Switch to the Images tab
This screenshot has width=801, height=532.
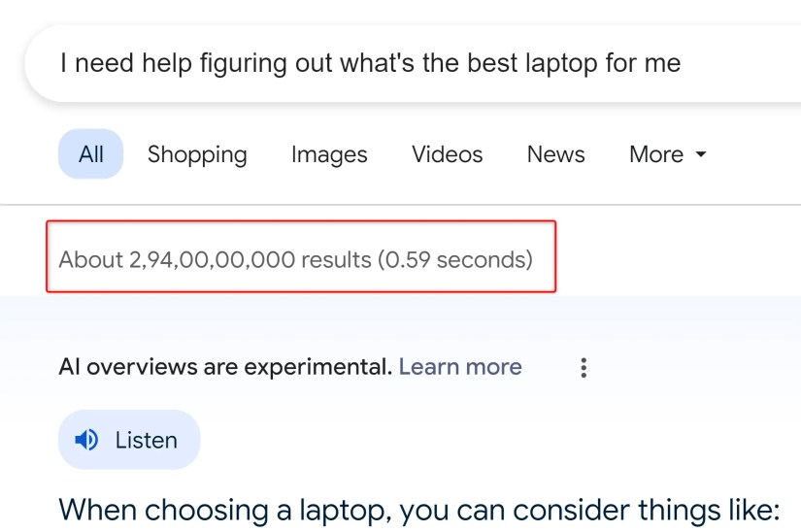click(329, 154)
